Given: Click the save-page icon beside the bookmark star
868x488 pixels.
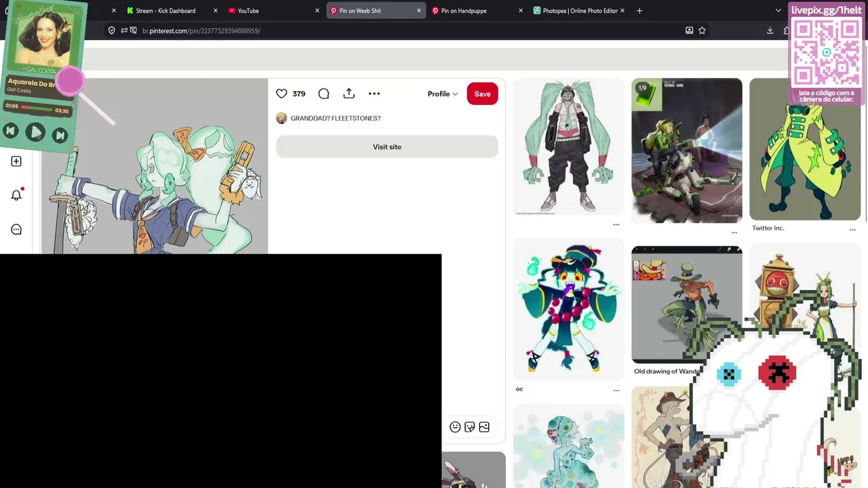Looking at the screenshot, I should coord(689,30).
